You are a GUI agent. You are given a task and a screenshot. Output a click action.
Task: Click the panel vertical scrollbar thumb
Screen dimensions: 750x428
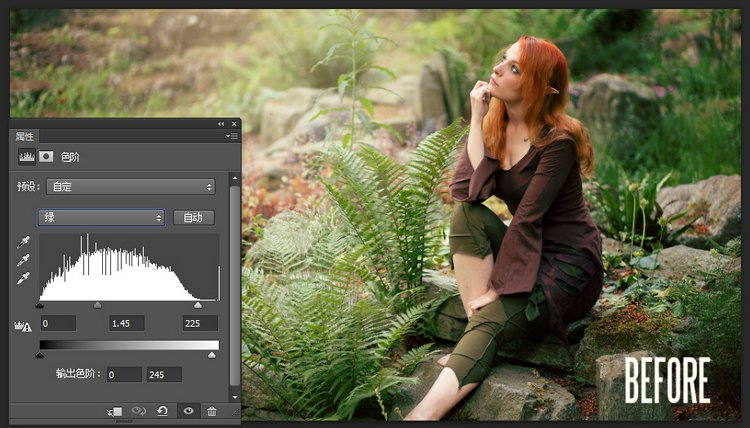click(x=234, y=285)
